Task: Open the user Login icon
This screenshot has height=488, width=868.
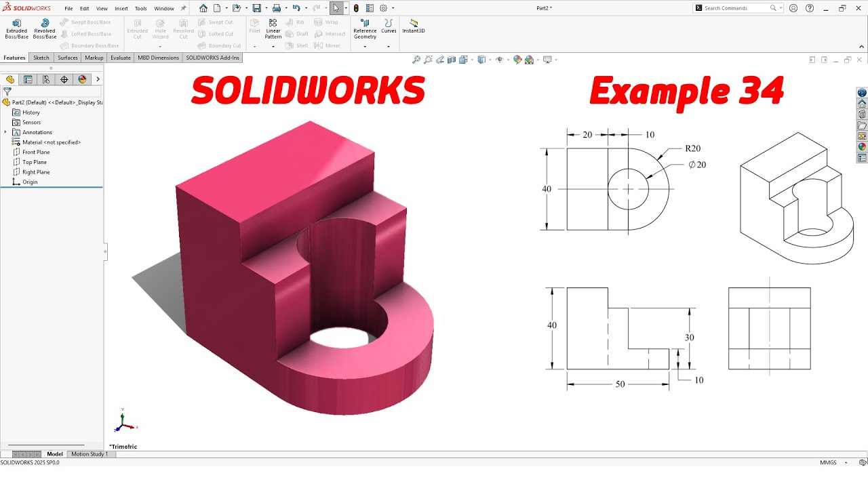Action: 793,8
